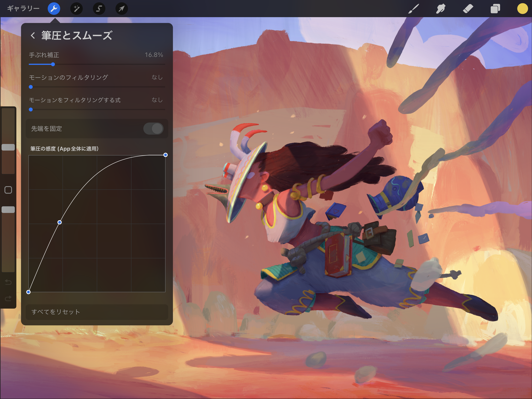The height and width of the screenshot is (399, 532).
Task: Toggle the 先端を固定 switch
Action: coord(153,129)
